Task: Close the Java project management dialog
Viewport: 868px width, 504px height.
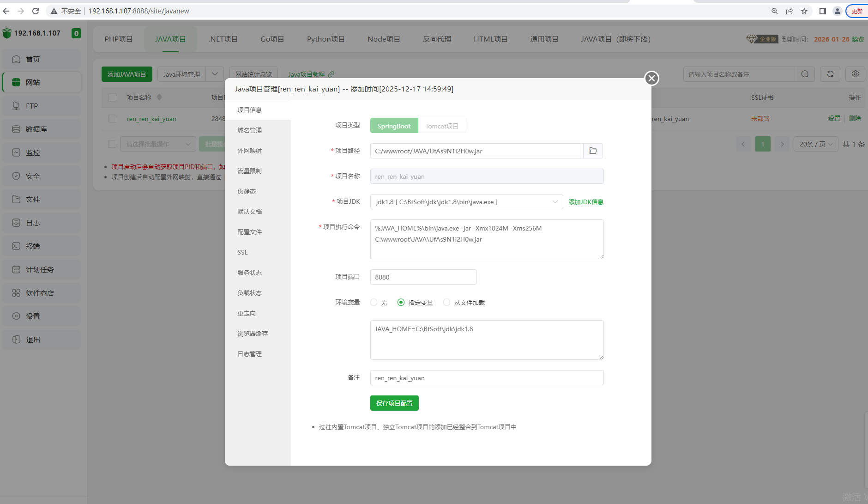Action: point(651,79)
